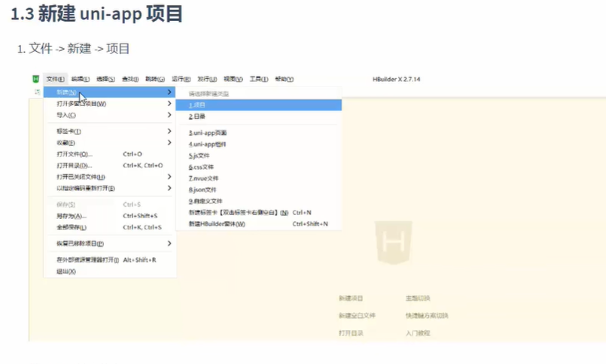Open the 视图(V) menu
The height and width of the screenshot is (364, 606).
click(x=233, y=79)
